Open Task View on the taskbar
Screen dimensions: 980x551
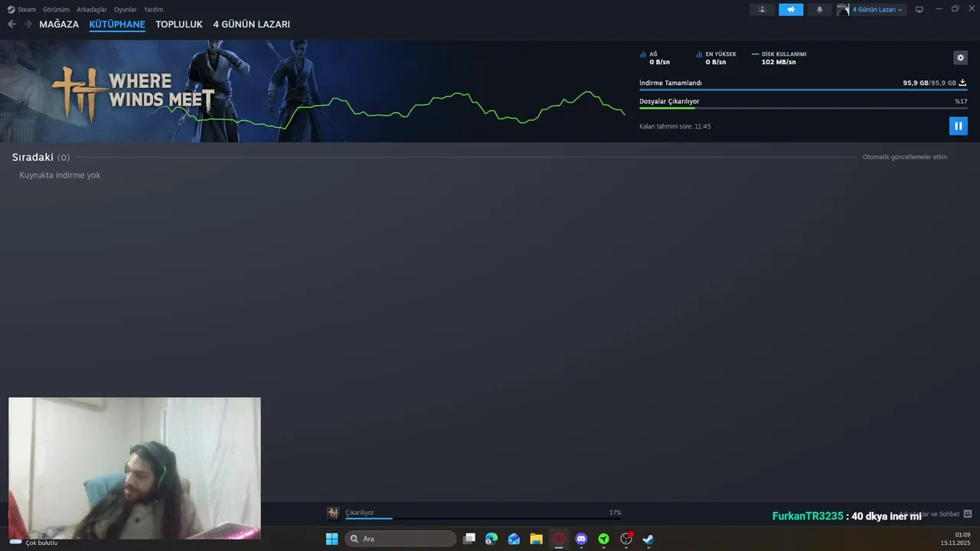coord(469,539)
